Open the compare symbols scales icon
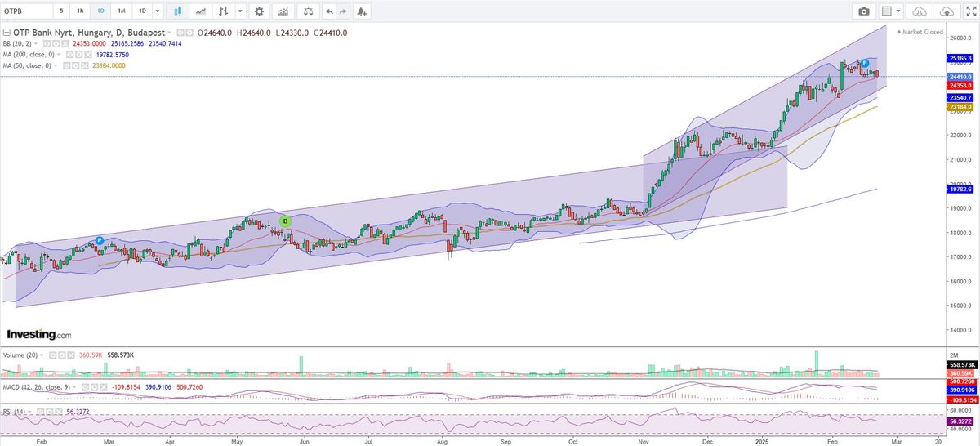Screen dimensions: 980x446 (x=308, y=11)
